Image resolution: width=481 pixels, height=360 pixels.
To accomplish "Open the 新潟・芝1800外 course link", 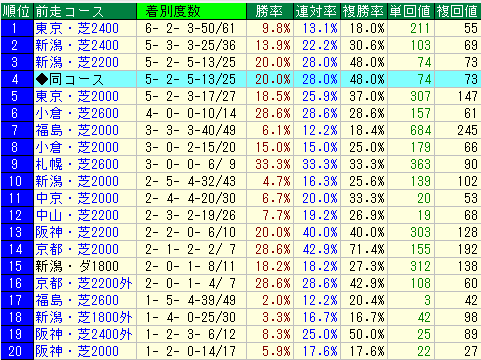I will [x=84, y=317].
